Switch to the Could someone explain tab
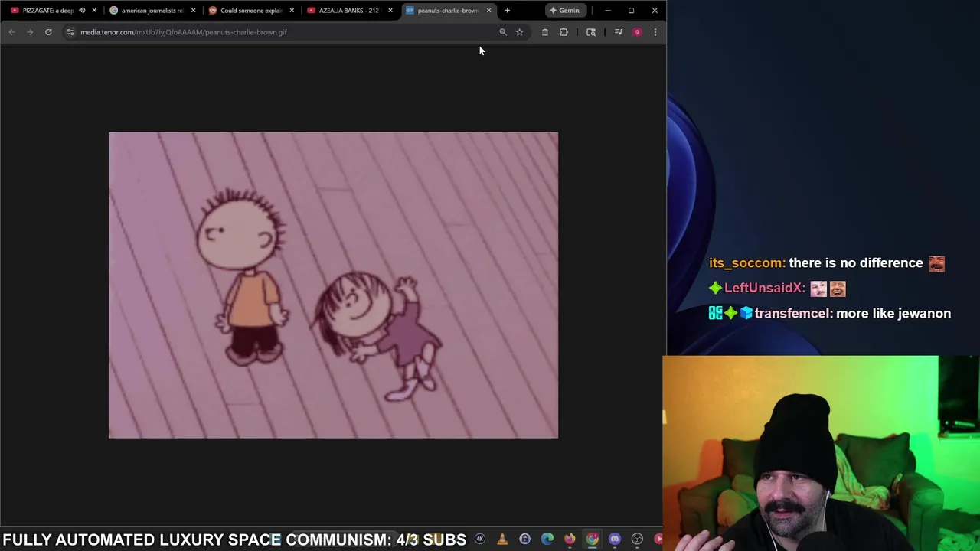 click(x=250, y=11)
